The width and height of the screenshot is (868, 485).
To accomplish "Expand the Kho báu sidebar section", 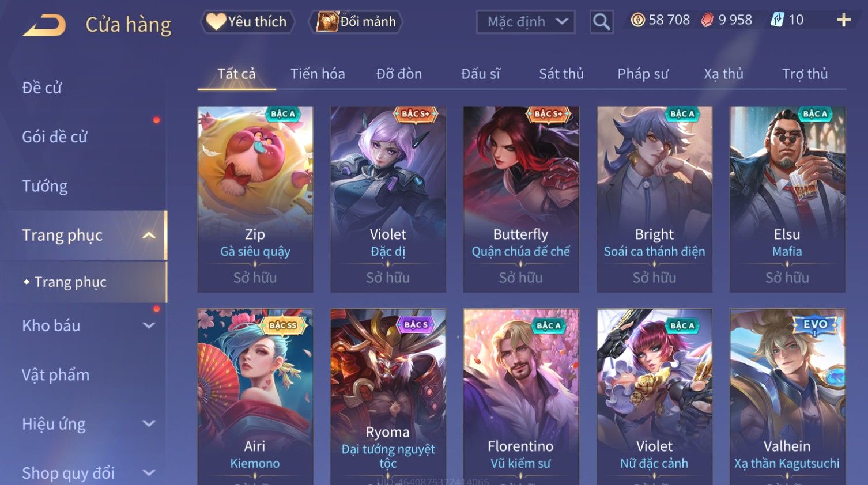I will [x=149, y=325].
